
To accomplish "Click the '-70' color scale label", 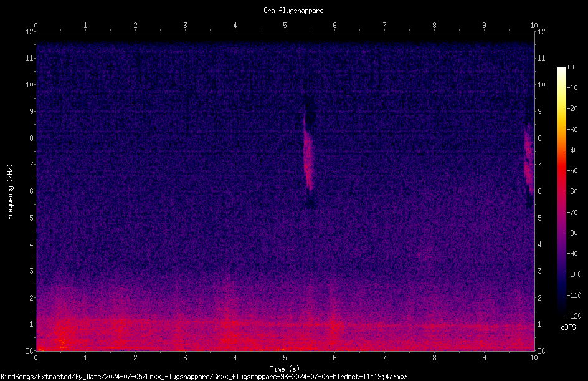I will pyautogui.click(x=572, y=213).
